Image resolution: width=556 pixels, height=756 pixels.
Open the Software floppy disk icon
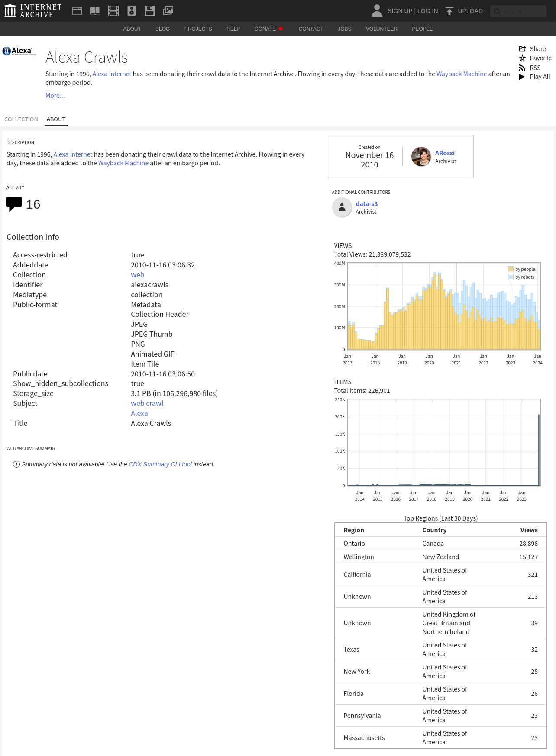click(x=150, y=11)
